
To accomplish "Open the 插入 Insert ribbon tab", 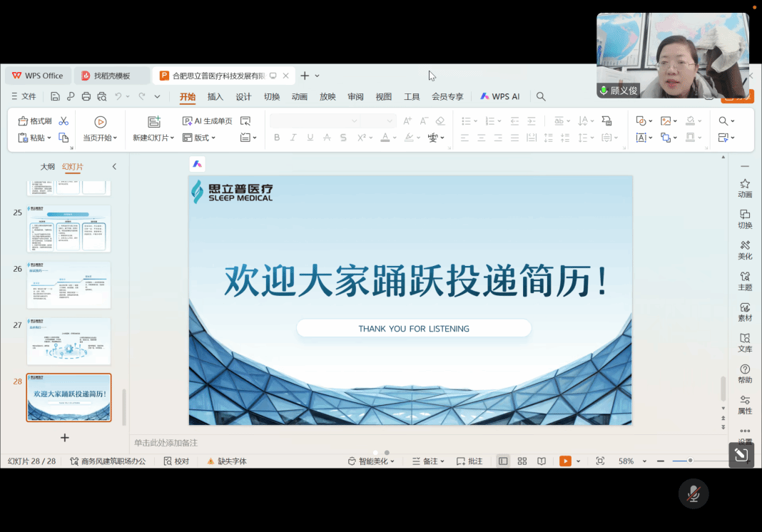I will (x=215, y=96).
